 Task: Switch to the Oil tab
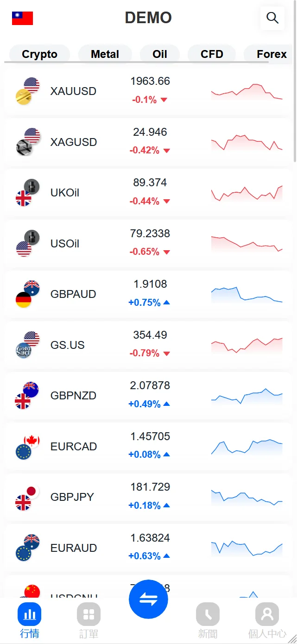tap(159, 54)
